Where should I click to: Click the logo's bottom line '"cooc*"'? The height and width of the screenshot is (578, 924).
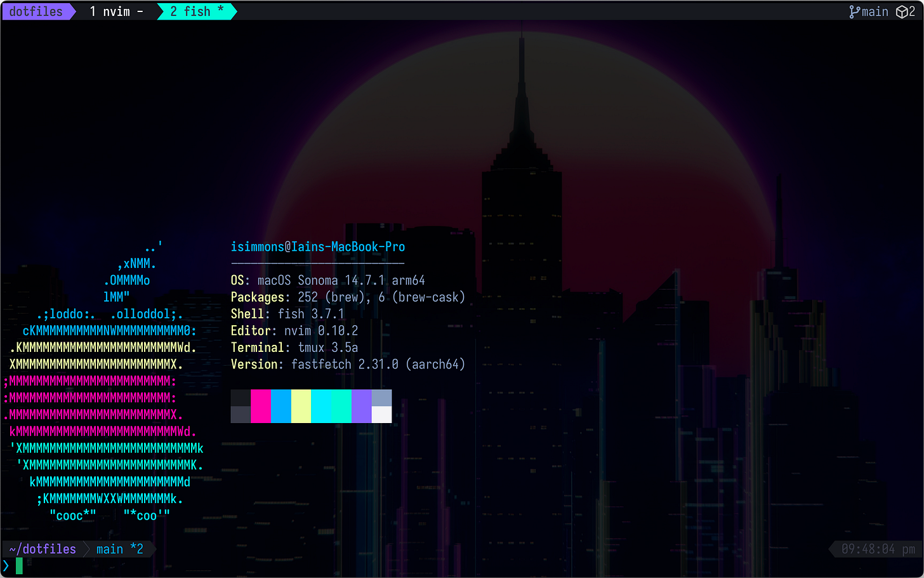73,515
